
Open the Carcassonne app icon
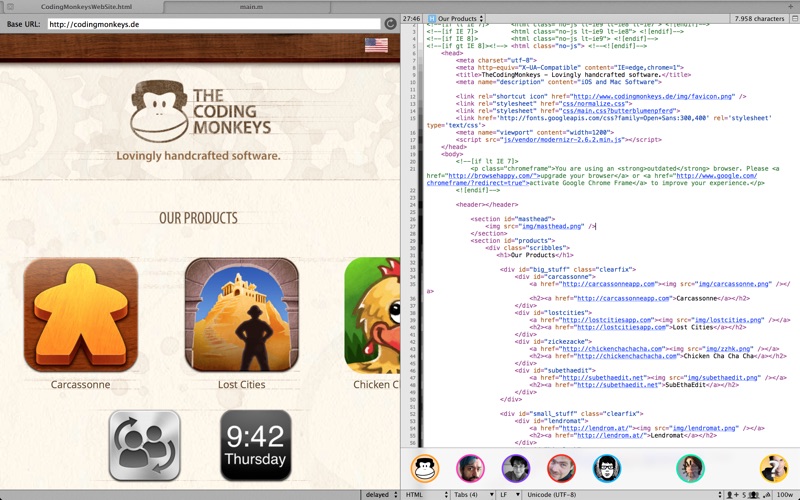pos(81,315)
